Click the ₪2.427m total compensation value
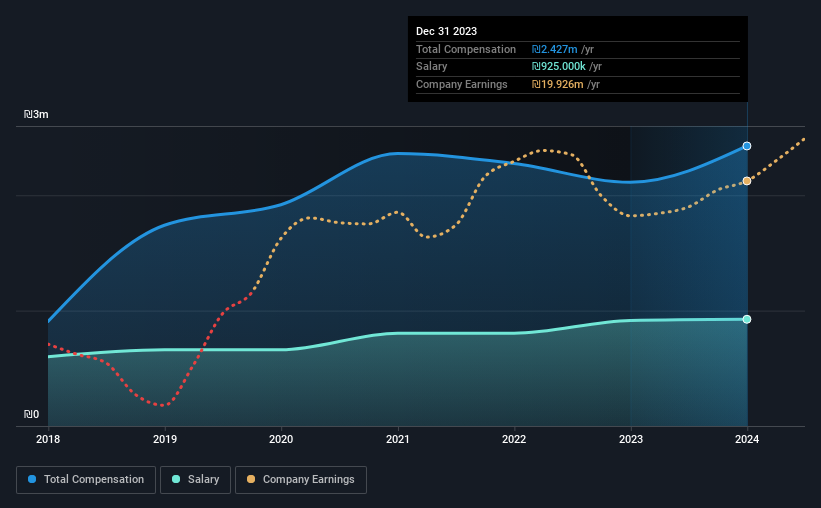821x508 pixels. click(x=554, y=49)
